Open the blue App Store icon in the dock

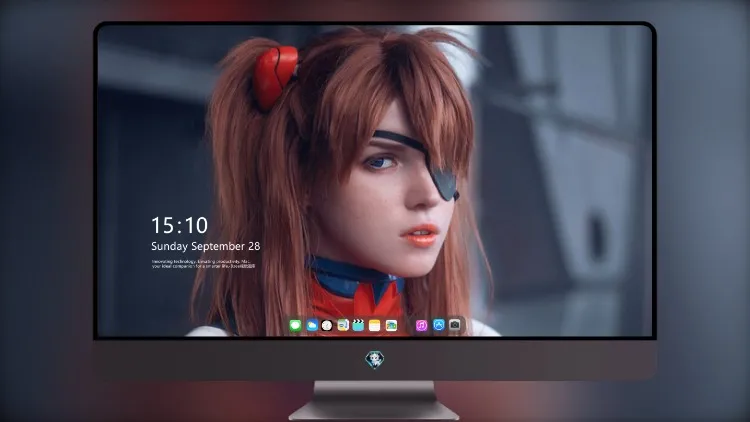pos(439,325)
